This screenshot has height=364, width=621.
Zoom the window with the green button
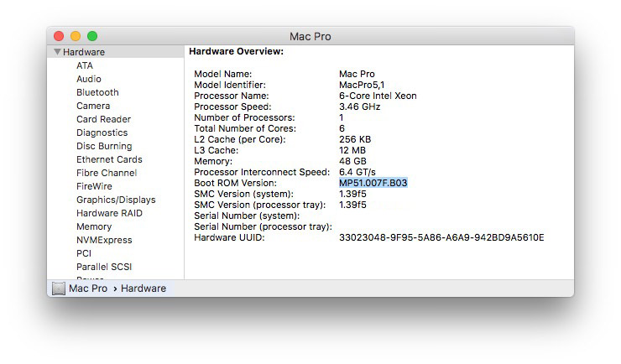coord(92,36)
